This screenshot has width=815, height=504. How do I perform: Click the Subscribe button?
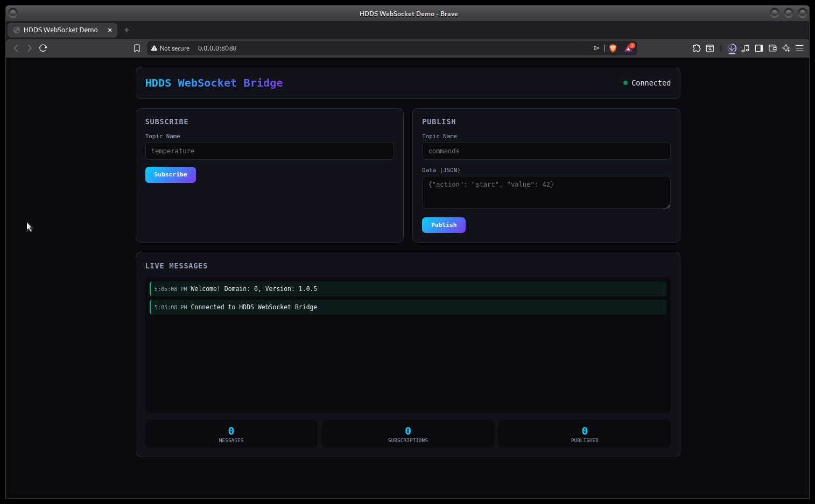[170, 174]
